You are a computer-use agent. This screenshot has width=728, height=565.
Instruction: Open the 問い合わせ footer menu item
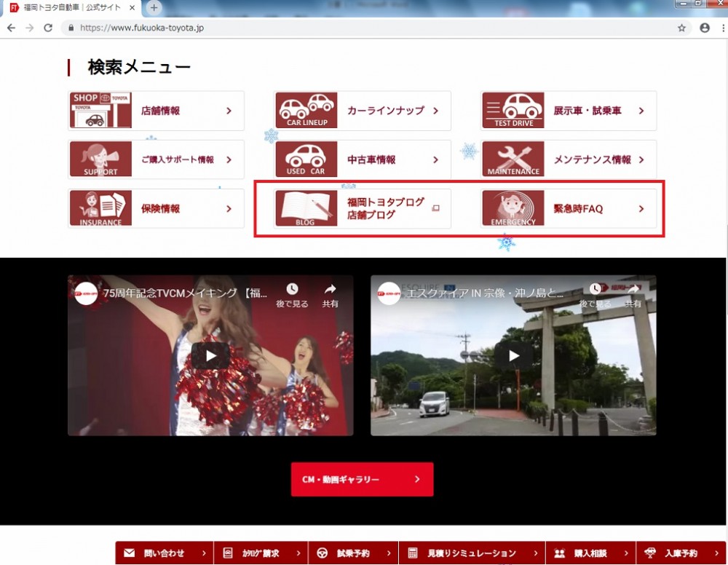point(165,553)
